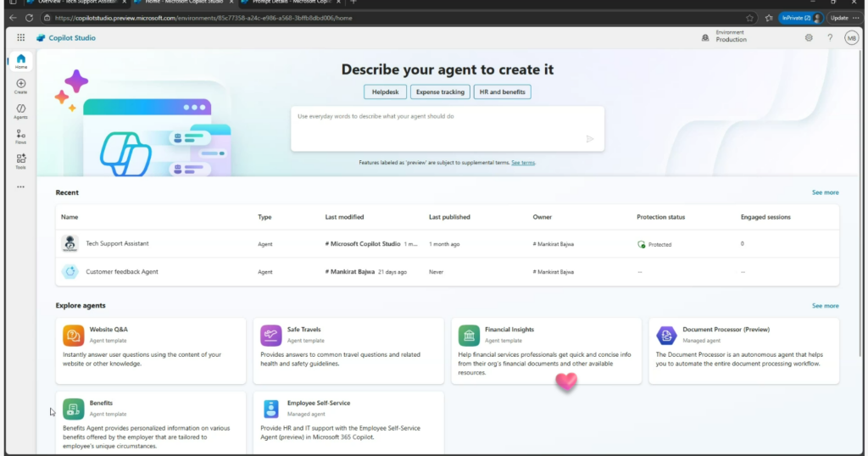Viewport: 868px width, 456px height.
Task: Add page to favorites star icon
Action: point(749,18)
